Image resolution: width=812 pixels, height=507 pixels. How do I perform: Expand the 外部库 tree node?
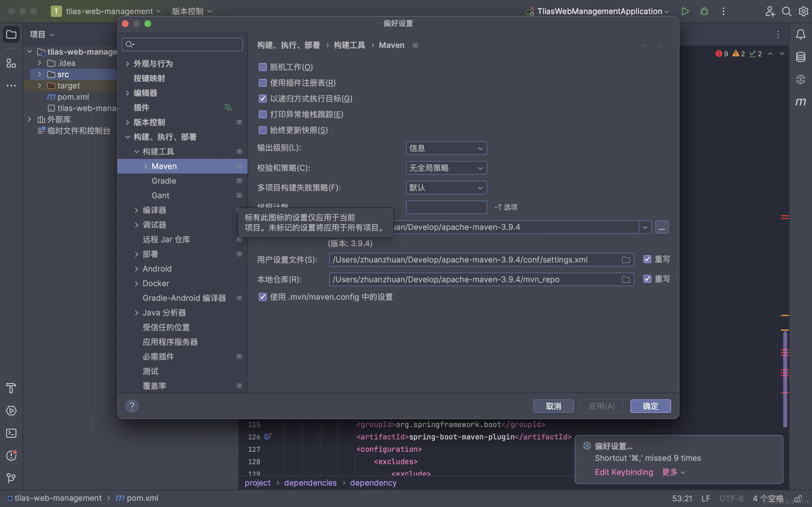[30, 119]
